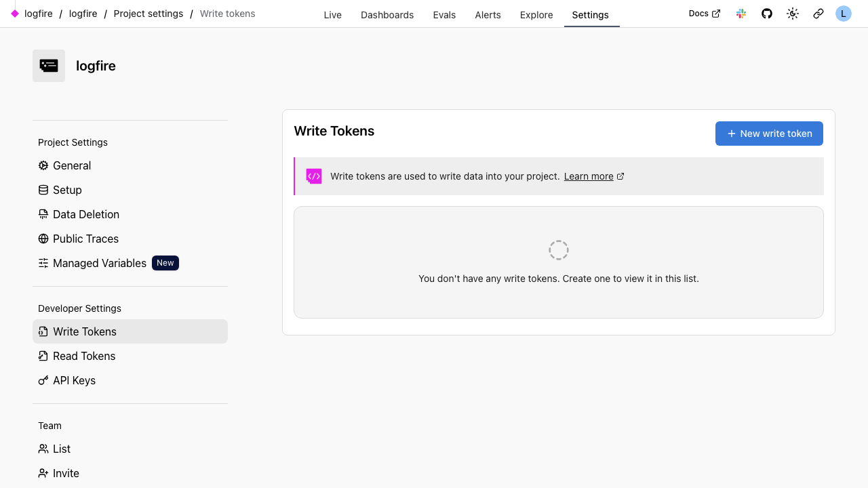
Task: Click the copy link chain icon
Action: point(818,14)
